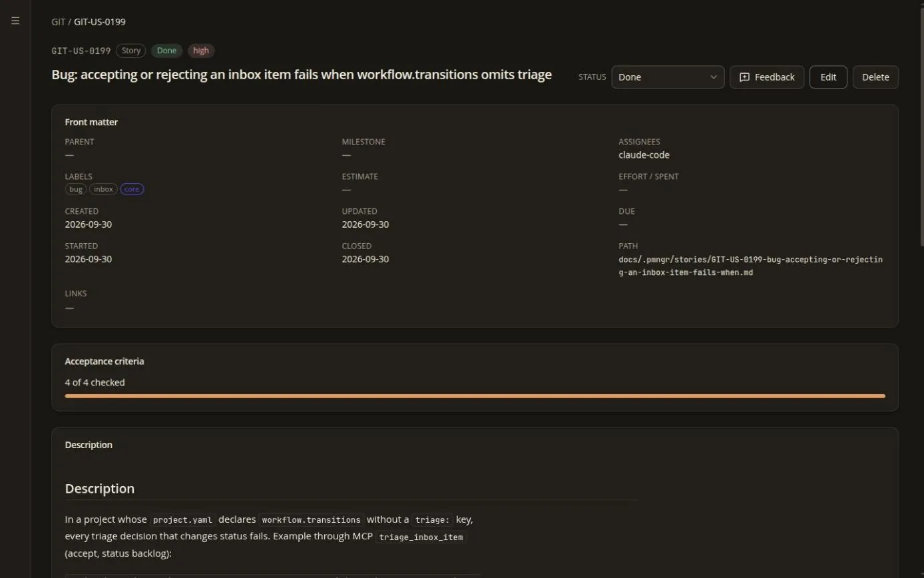Click the Closed date 2026-09-30
Image resolution: width=924 pixels, height=578 pixels.
pyautogui.click(x=365, y=259)
